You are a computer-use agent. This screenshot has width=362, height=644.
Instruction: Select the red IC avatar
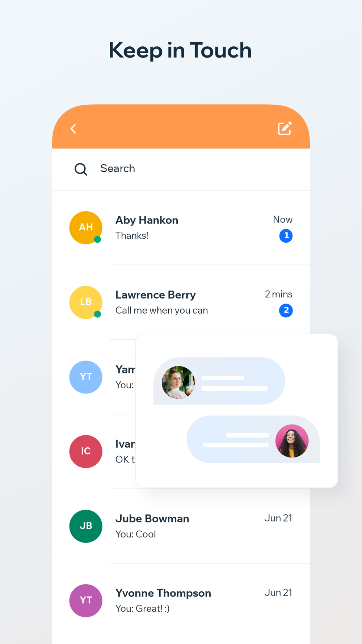pos(86,451)
